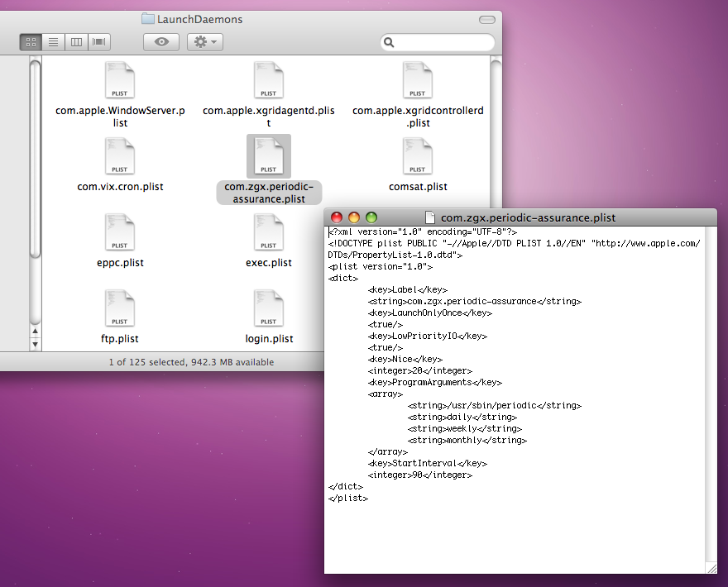Screen dimensions: 728x587
Task: Click the ftp.plist filename label
Action: click(x=120, y=339)
